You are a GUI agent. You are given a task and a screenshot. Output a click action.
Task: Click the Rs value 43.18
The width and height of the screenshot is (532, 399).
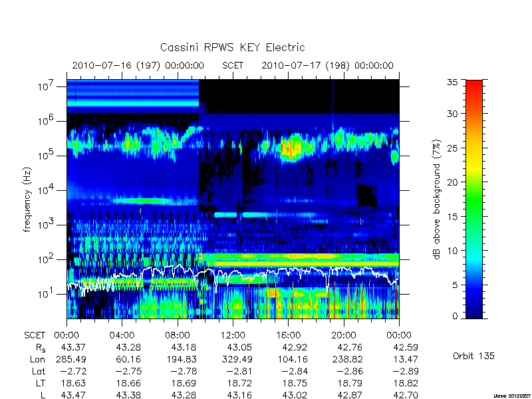[x=184, y=347]
